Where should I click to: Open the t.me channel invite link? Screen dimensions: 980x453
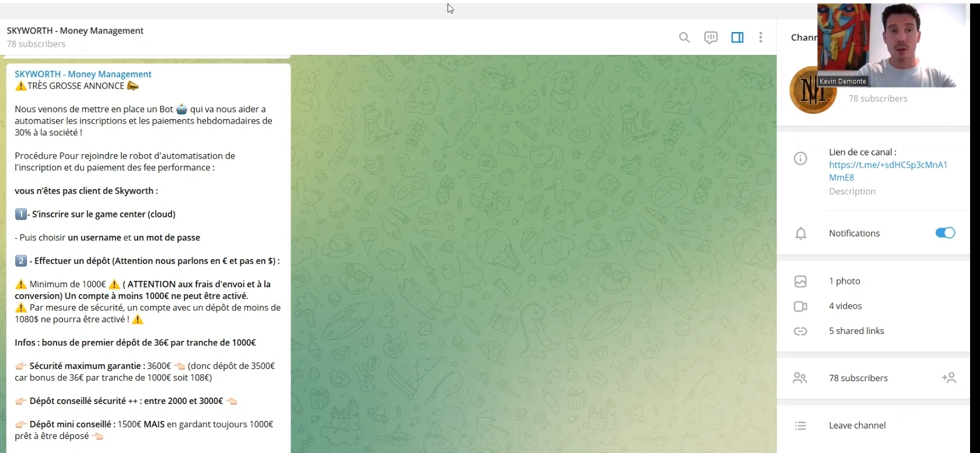(888, 171)
